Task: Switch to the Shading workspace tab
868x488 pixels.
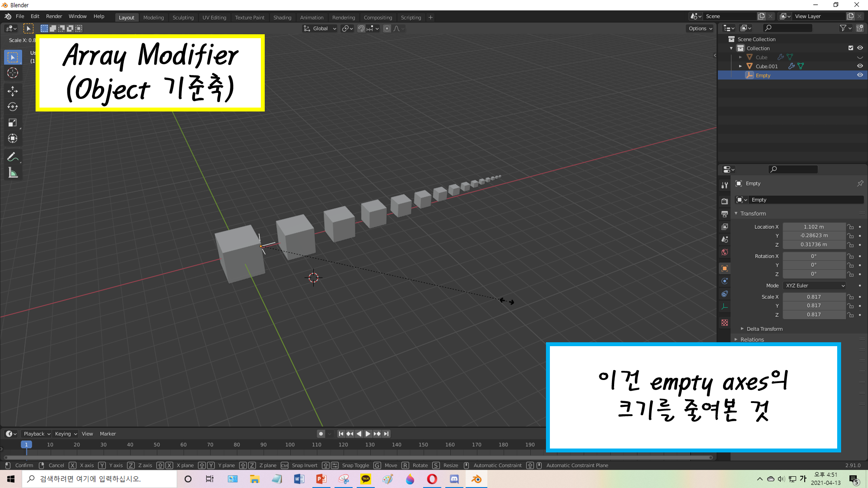Action: coord(282,17)
